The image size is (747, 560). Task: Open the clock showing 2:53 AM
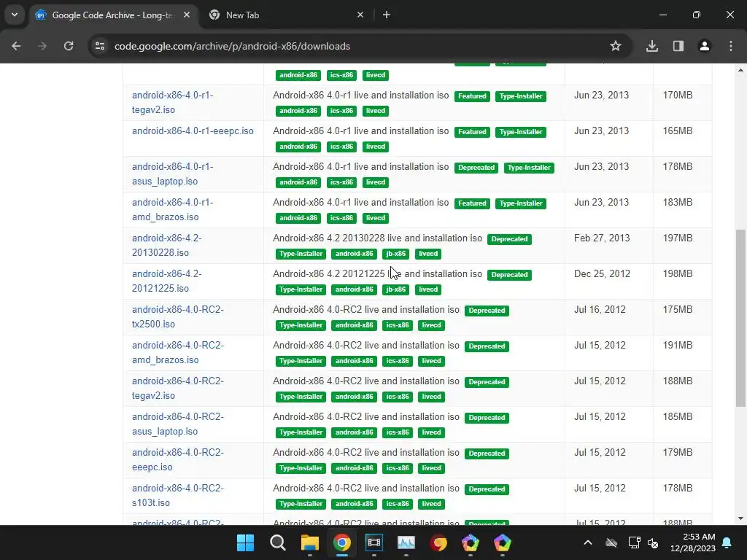tap(693, 542)
